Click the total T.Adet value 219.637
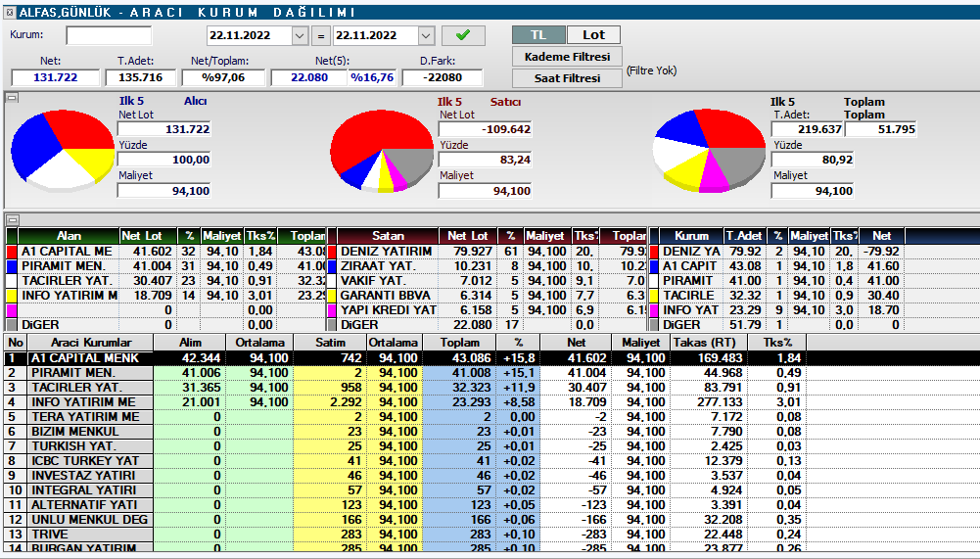The height and width of the screenshot is (559, 980). coord(808,129)
